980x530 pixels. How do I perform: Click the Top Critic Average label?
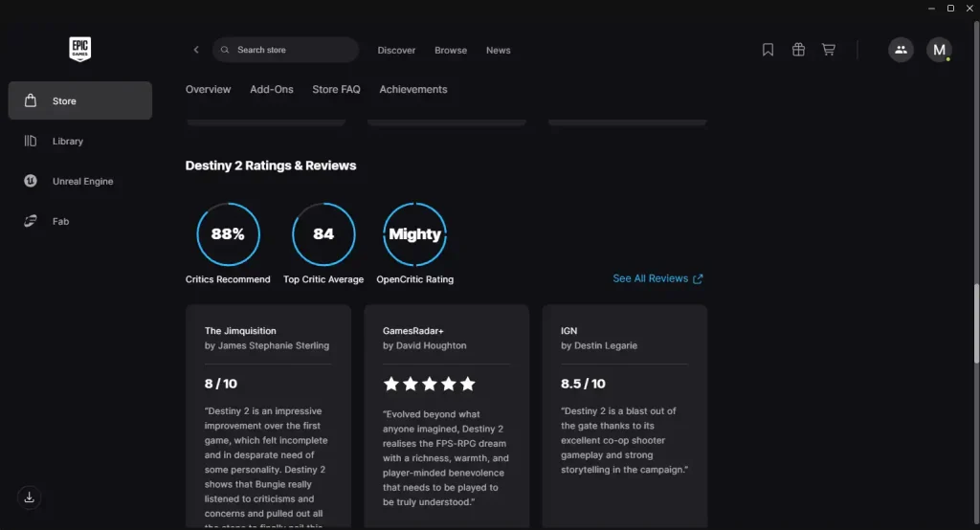[323, 279]
